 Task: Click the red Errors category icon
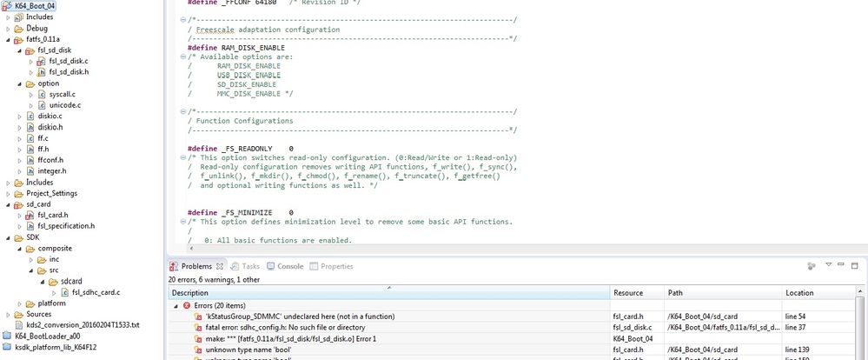point(187,306)
